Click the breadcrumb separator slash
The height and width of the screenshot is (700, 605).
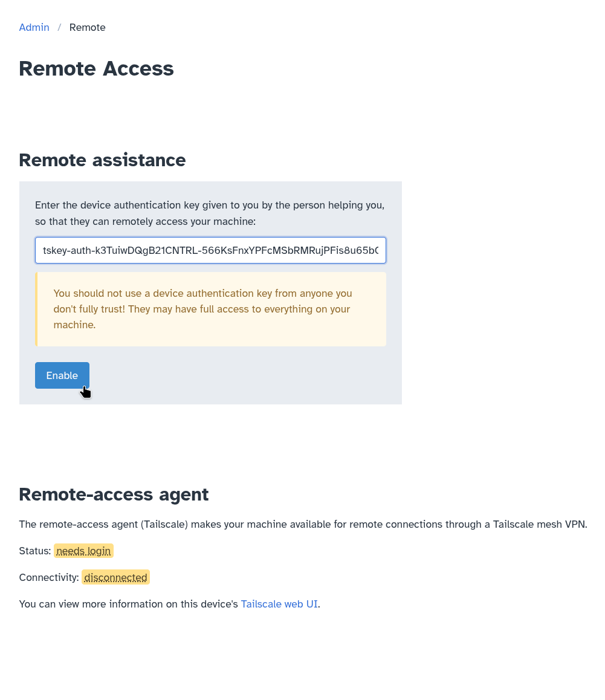(x=59, y=27)
